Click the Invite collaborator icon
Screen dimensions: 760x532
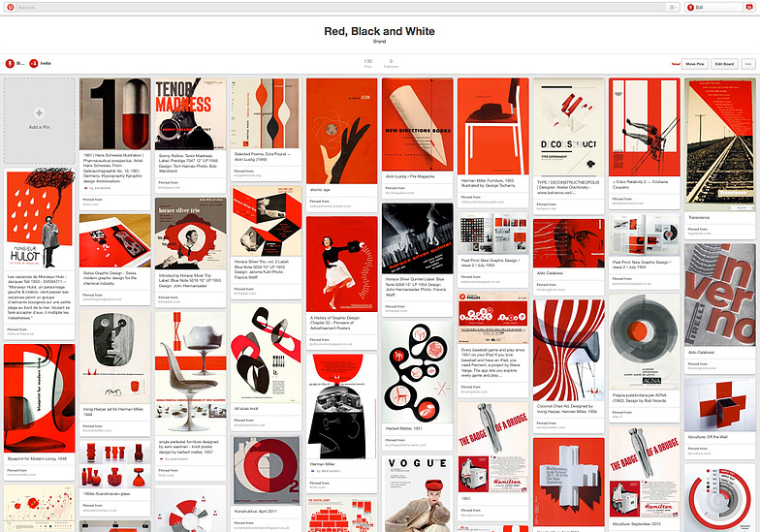(34, 64)
